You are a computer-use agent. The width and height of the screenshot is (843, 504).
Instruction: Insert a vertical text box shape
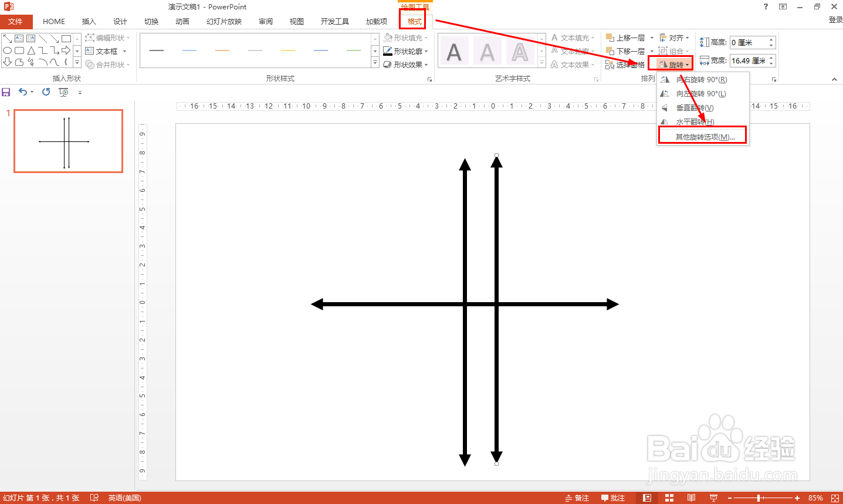click(31, 39)
